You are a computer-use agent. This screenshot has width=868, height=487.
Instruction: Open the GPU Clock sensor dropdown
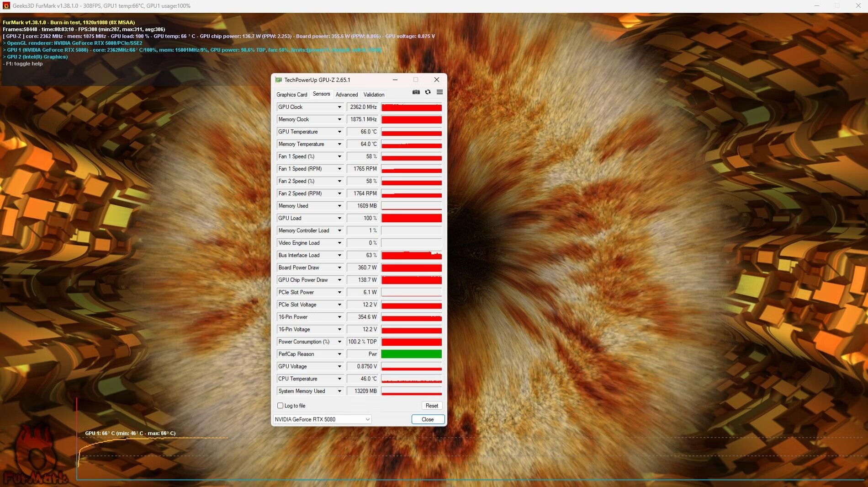tap(339, 107)
